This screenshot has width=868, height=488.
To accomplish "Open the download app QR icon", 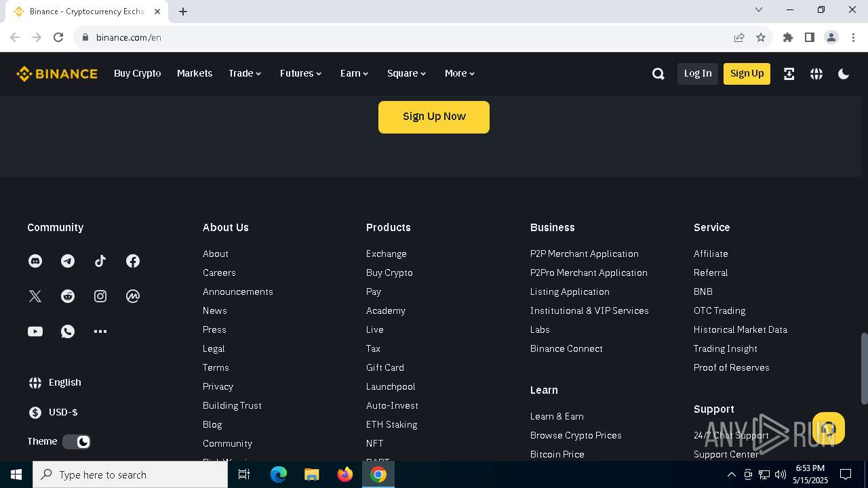I will point(789,74).
